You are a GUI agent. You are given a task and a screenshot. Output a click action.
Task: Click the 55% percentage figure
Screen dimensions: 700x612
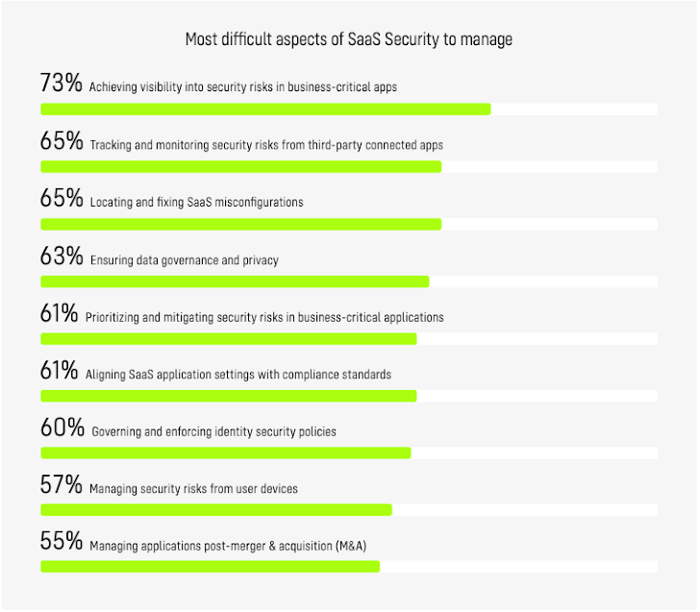point(61,541)
